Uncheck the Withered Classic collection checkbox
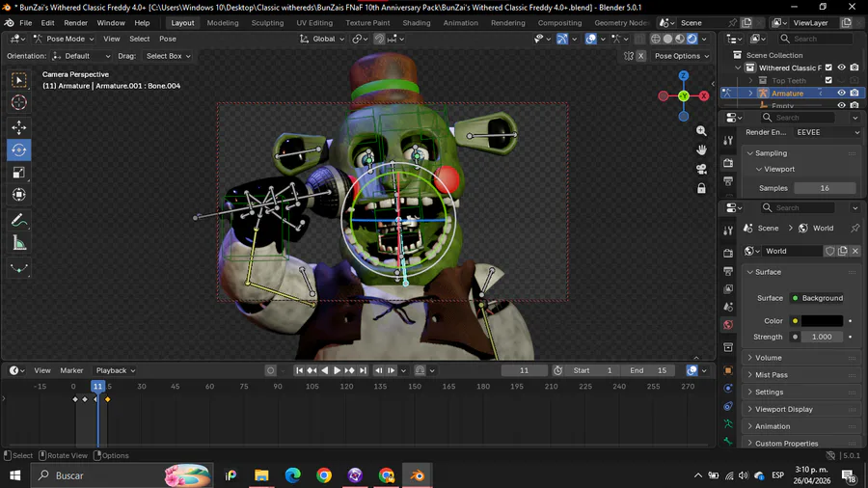Viewport: 868px width, 488px height. click(828, 68)
